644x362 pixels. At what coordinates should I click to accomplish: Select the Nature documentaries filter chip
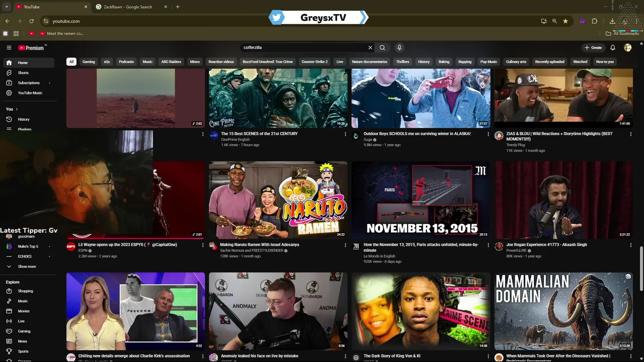[x=369, y=62]
